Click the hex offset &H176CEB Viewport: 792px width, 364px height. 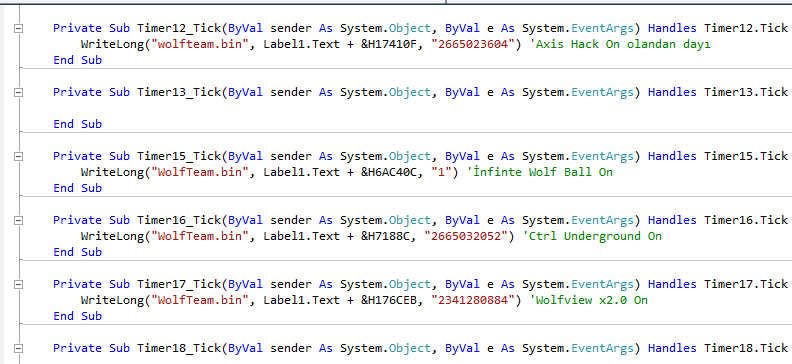click(388, 300)
